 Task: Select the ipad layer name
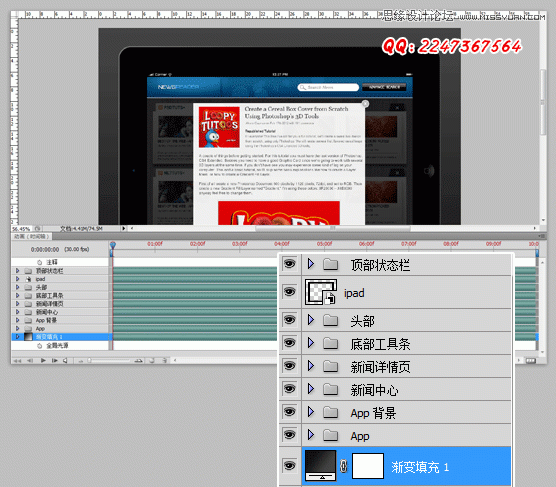click(354, 293)
